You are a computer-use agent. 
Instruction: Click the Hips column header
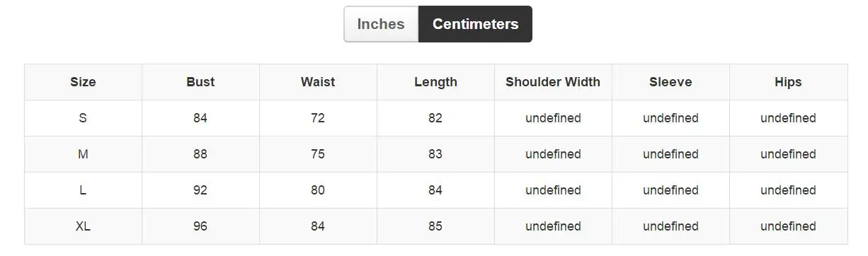788,82
